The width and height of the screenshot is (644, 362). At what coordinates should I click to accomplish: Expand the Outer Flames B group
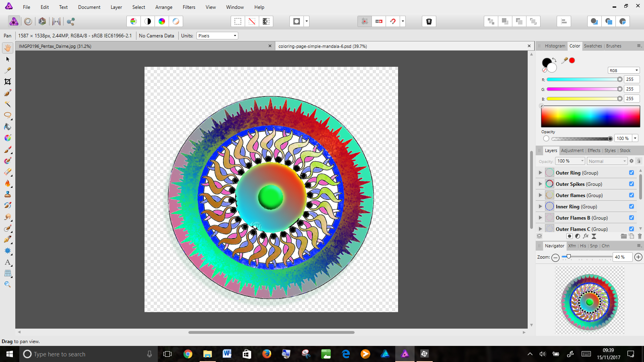pyautogui.click(x=541, y=218)
